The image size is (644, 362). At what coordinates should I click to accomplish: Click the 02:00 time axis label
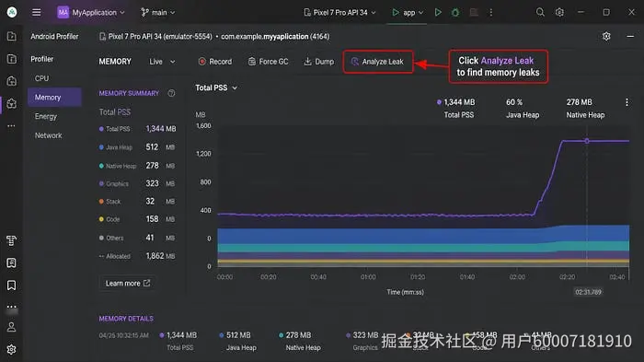[x=517, y=277]
